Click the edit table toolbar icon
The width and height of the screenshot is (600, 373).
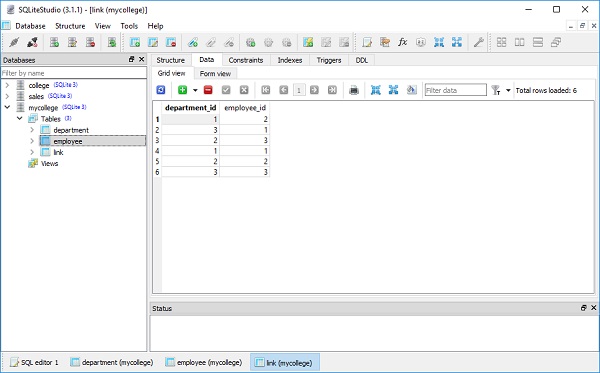click(x=153, y=42)
